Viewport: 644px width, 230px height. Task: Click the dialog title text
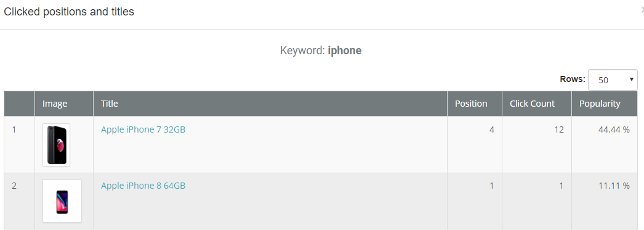(69, 12)
